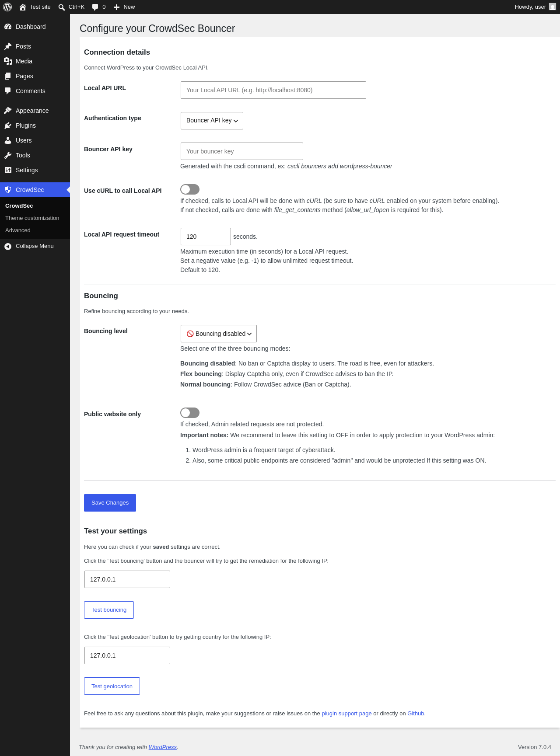Click the Test bouncing button
This screenshot has height=756, width=560.
pos(109,610)
